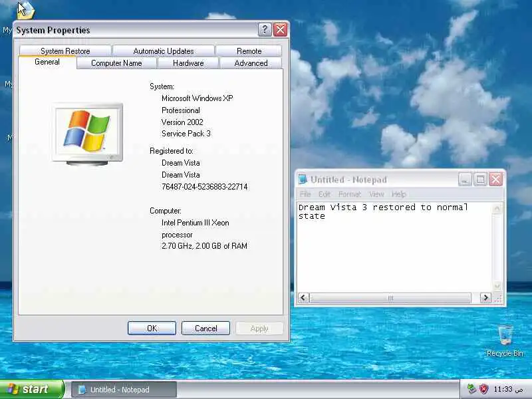Open the Notepad Format menu
Viewport: 532px width, 399px height.
point(350,194)
